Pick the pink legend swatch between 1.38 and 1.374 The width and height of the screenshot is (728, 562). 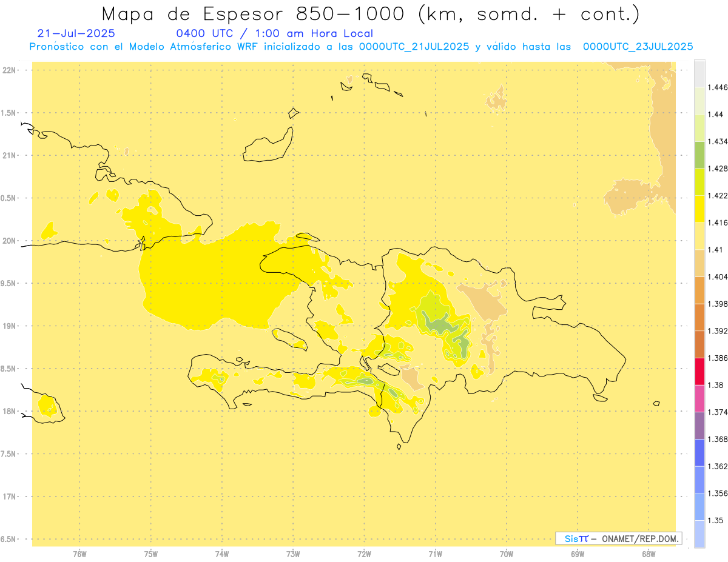click(699, 398)
